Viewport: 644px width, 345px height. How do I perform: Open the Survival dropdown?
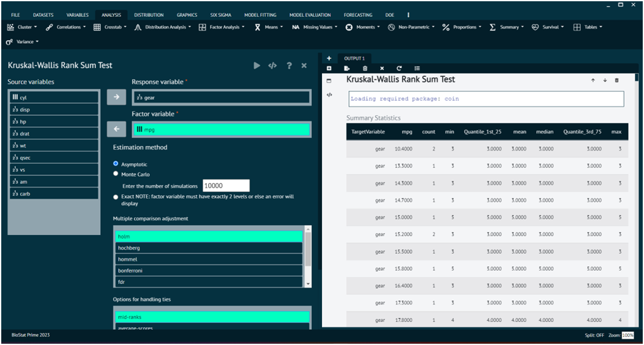tap(548, 27)
